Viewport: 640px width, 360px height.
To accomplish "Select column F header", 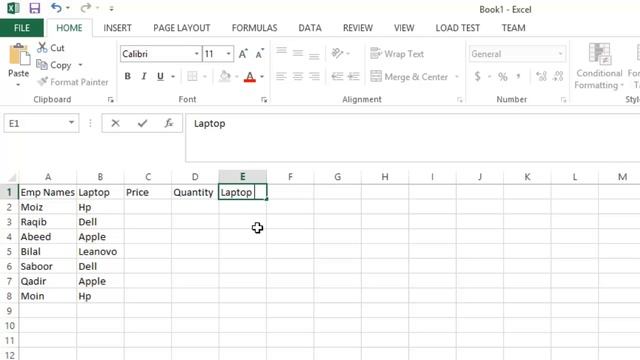I will tap(290, 177).
